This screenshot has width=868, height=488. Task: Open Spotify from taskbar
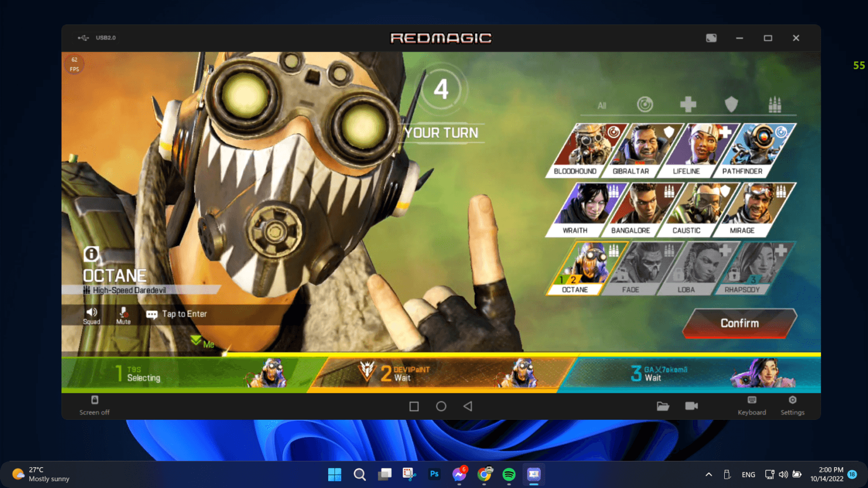(x=509, y=474)
